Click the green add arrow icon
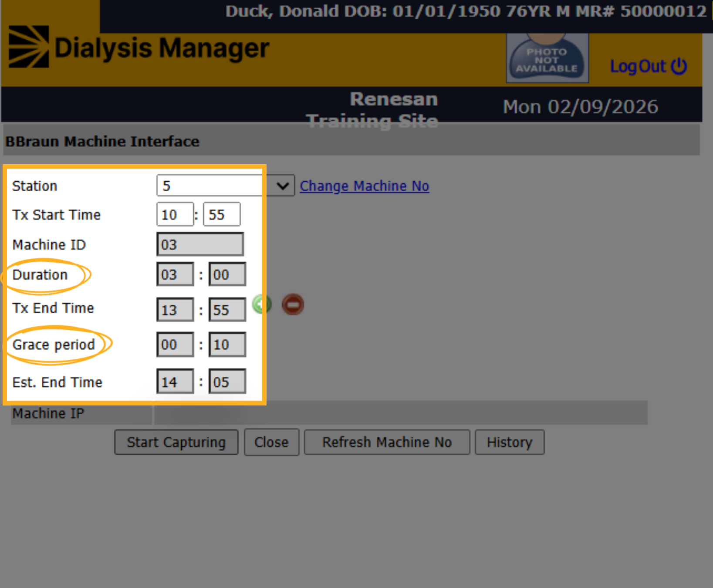713x588 pixels. [x=262, y=304]
